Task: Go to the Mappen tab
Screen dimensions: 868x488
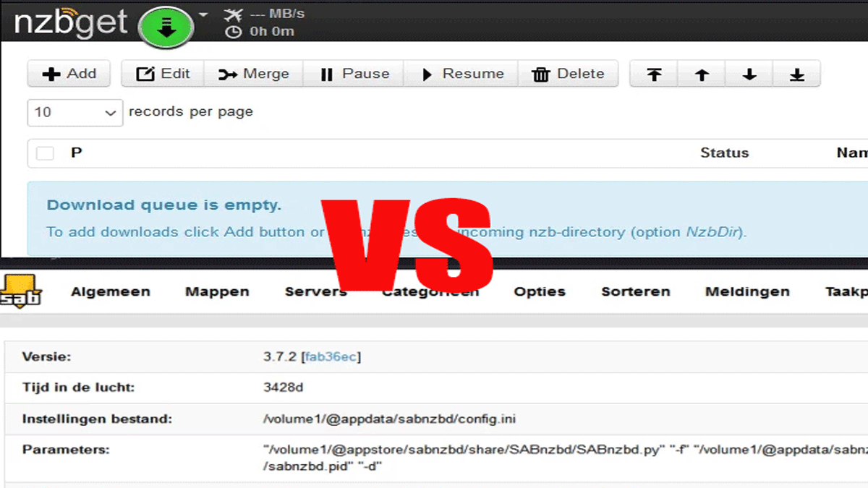Action: [x=217, y=292]
